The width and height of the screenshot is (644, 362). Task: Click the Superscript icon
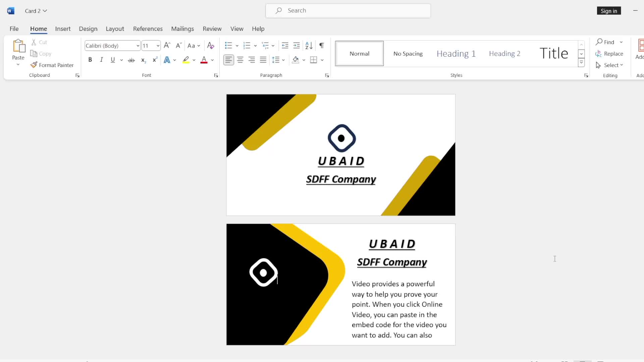[x=155, y=60]
